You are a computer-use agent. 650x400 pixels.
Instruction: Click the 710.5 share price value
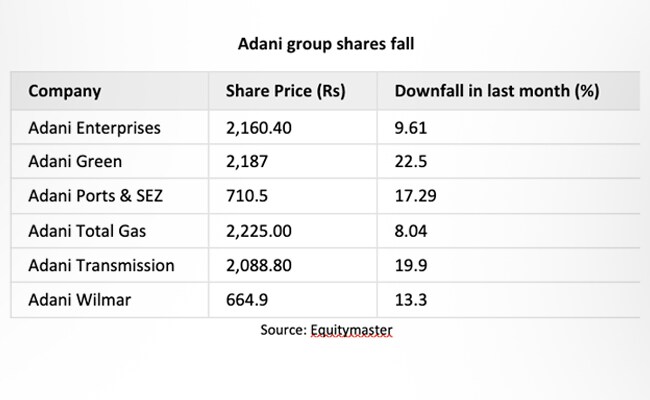coord(241,196)
